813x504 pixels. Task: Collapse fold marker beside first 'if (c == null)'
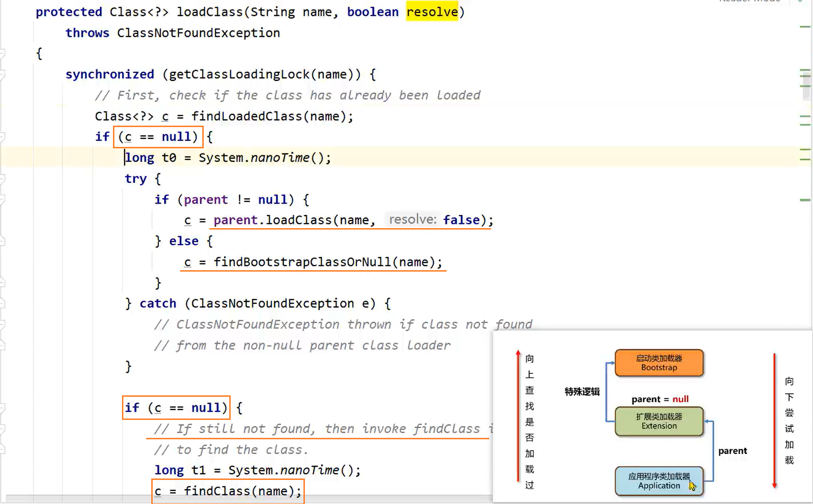click(x=2, y=137)
